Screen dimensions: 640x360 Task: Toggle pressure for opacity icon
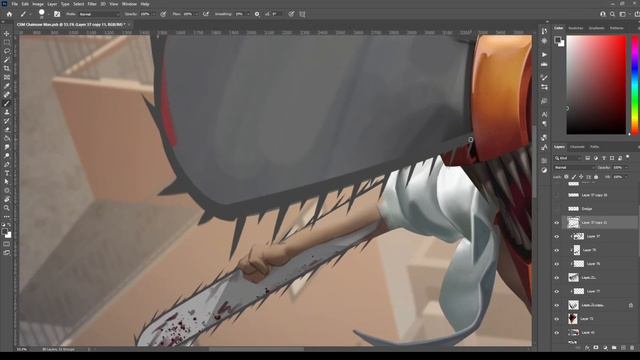[163, 14]
